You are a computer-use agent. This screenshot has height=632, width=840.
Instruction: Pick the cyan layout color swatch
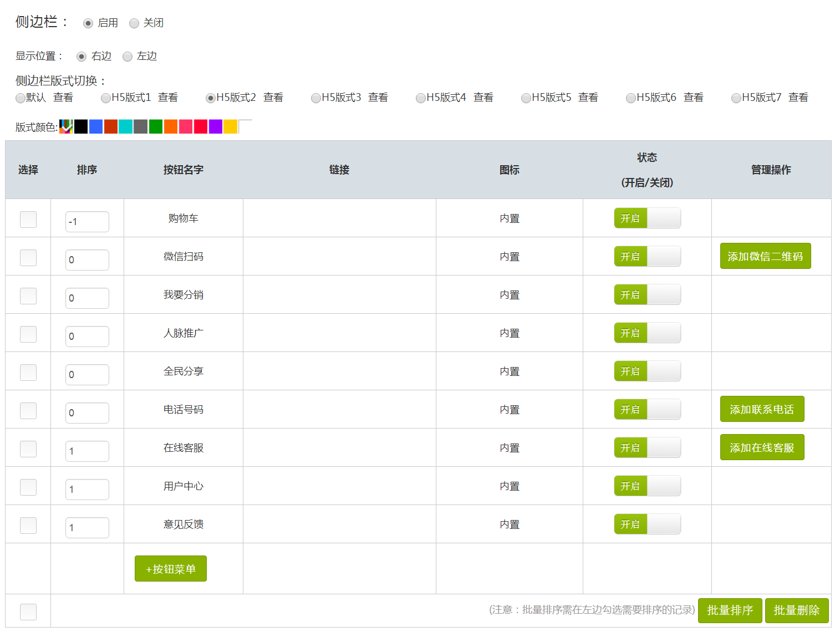(125, 126)
